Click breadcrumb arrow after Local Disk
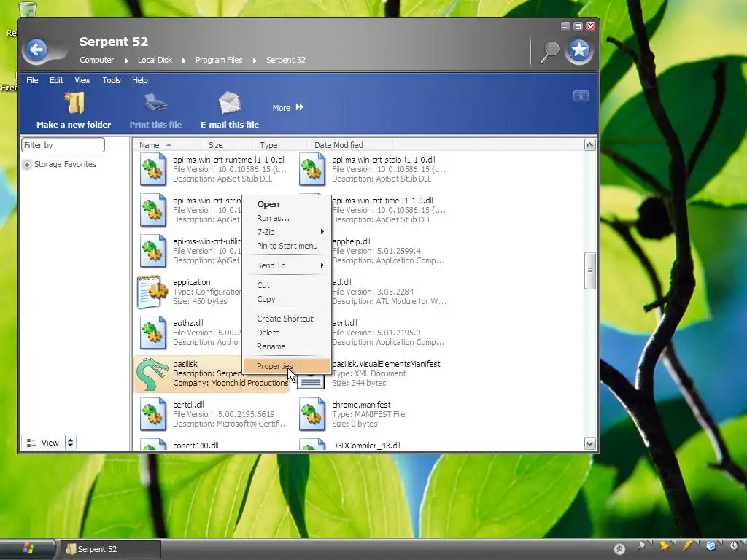The image size is (747, 560). click(184, 61)
